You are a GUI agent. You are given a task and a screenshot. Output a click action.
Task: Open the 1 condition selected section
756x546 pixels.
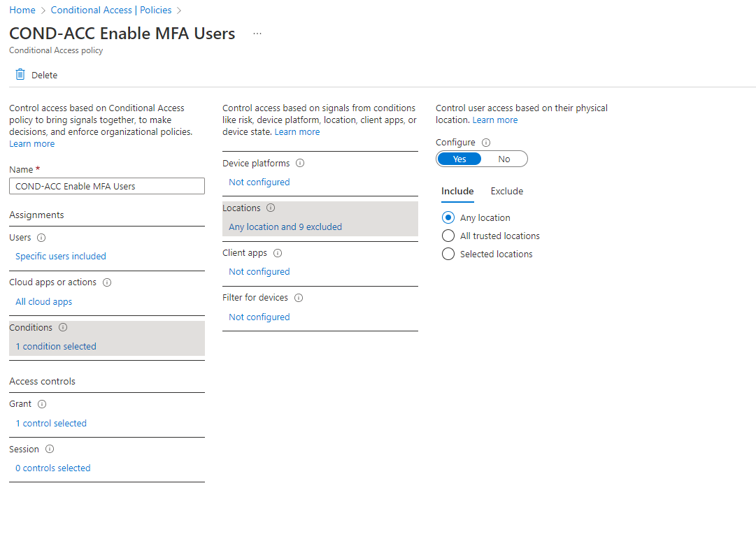[x=56, y=346]
